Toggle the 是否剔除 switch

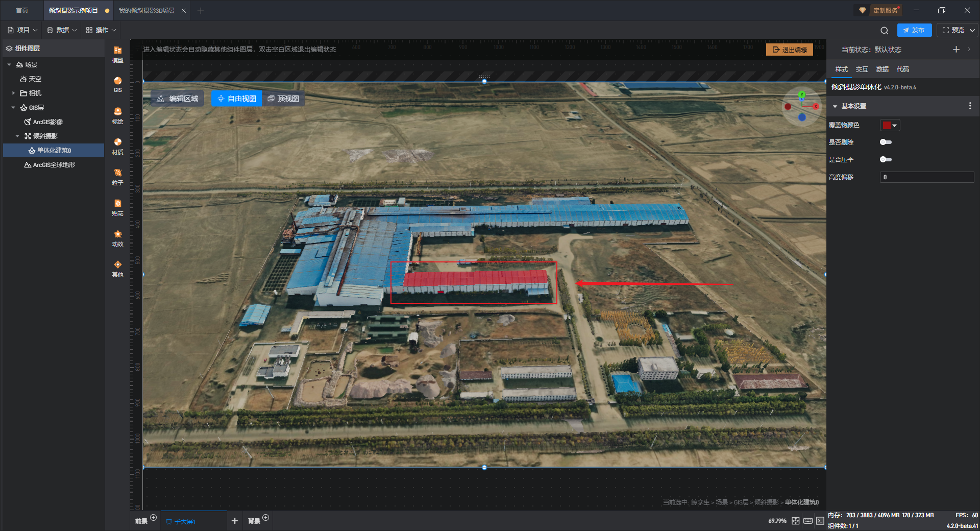coord(886,142)
